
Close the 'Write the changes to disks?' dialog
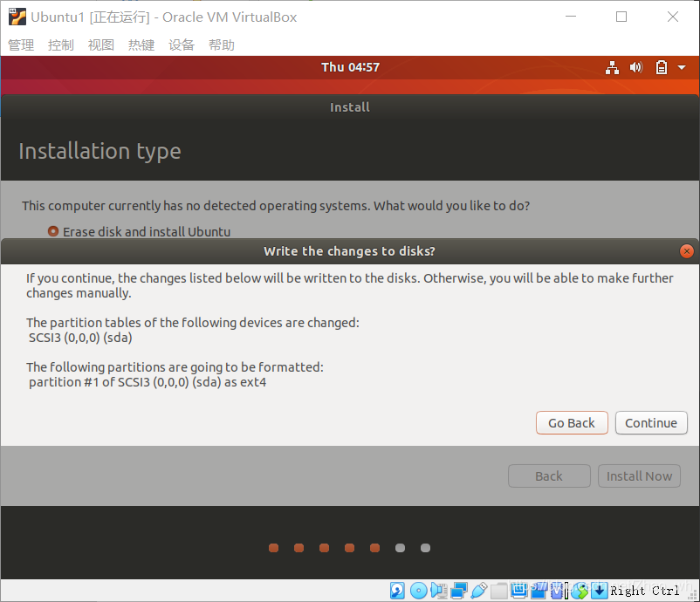686,251
